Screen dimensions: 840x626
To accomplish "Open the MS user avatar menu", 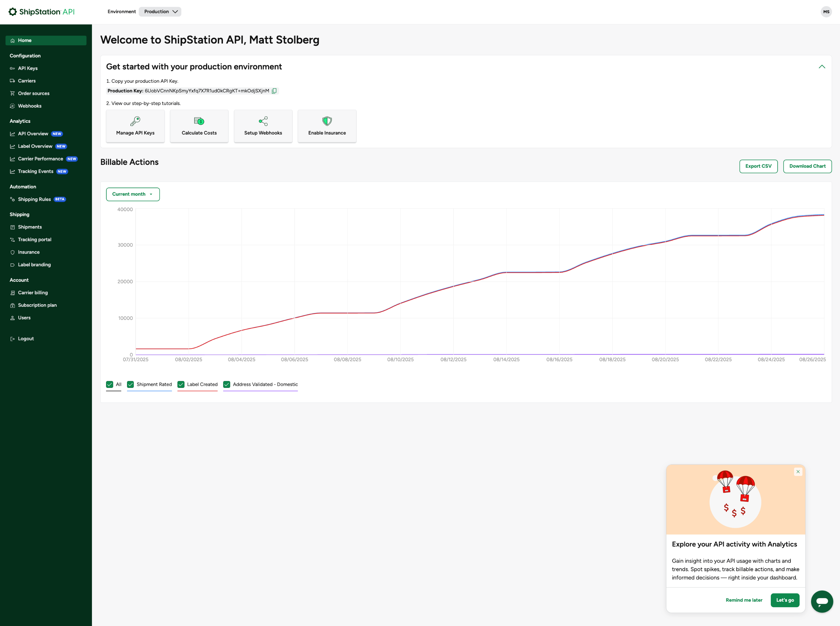I will pos(826,12).
